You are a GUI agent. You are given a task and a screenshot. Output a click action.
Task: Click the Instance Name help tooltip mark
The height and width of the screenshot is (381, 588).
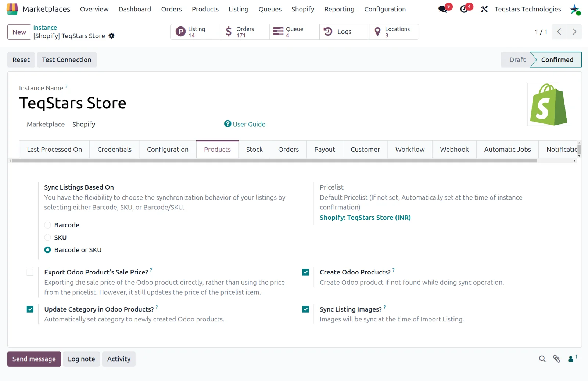coord(66,86)
